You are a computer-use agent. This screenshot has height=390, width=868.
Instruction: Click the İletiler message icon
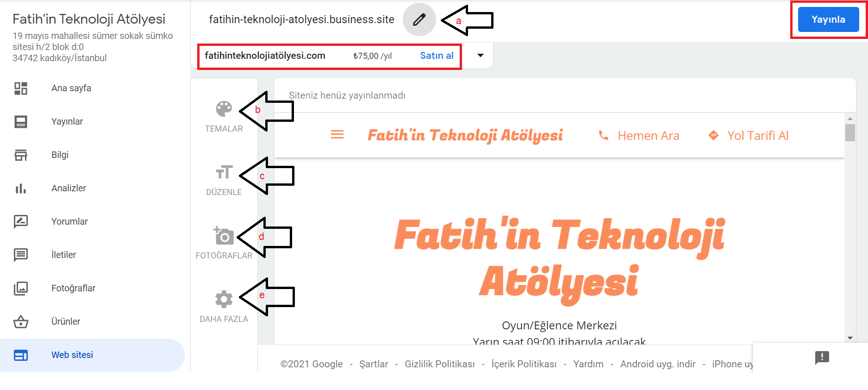21,255
